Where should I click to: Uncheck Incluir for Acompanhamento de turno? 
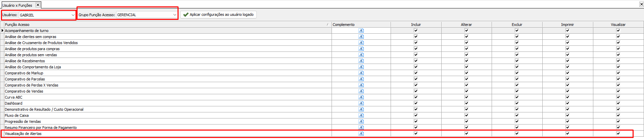[x=416, y=30]
